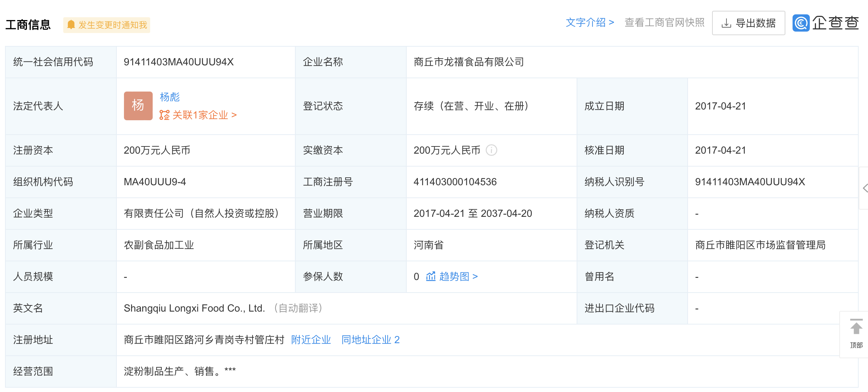
Task: Click 发生变更时通知我 notify button
Action: pos(112,25)
